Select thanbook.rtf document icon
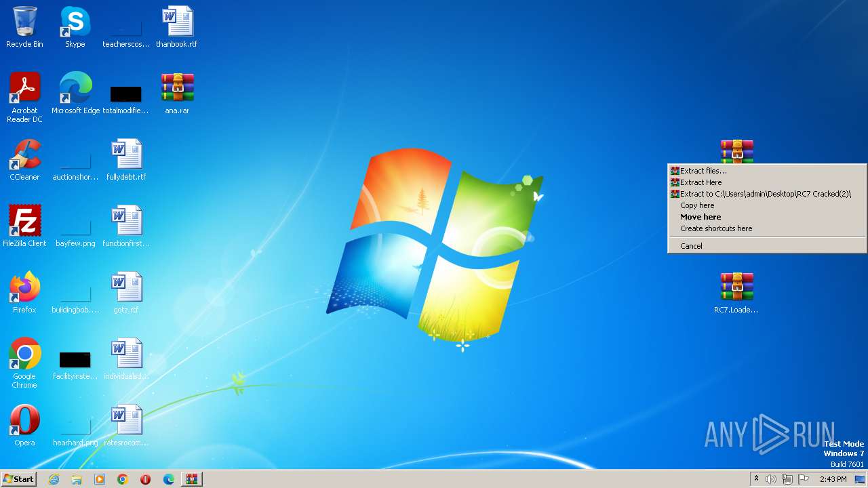Image resolution: width=868 pixels, height=488 pixels. pos(177,27)
